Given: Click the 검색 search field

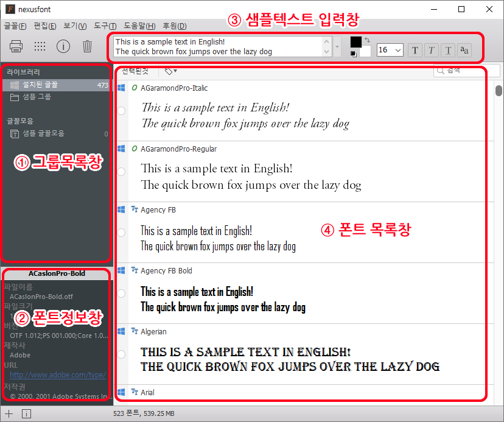Looking at the screenshot, I should coord(467,71).
